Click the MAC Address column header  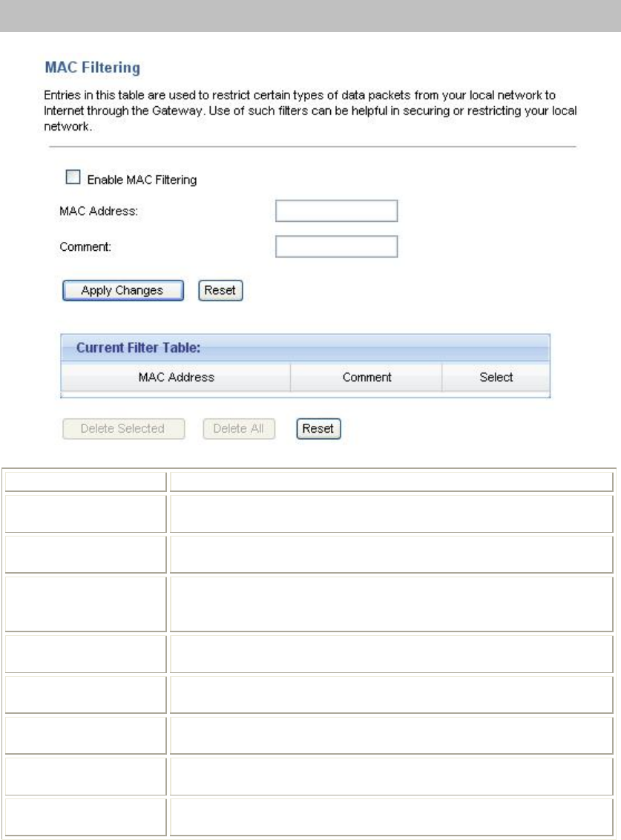click(x=176, y=377)
